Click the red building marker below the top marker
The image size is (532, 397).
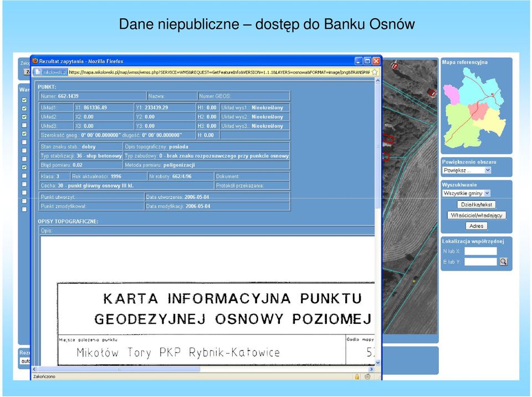(432, 92)
